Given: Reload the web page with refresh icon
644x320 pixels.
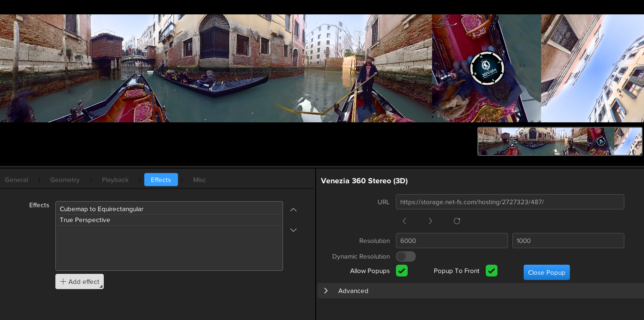Looking at the screenshot, I should click(x=457, y=221).
